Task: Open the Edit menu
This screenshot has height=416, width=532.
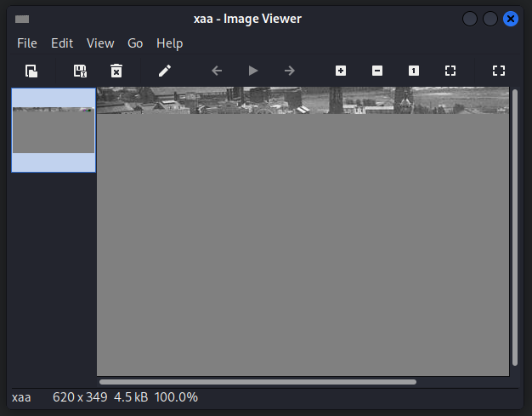Action: (62, 43)
